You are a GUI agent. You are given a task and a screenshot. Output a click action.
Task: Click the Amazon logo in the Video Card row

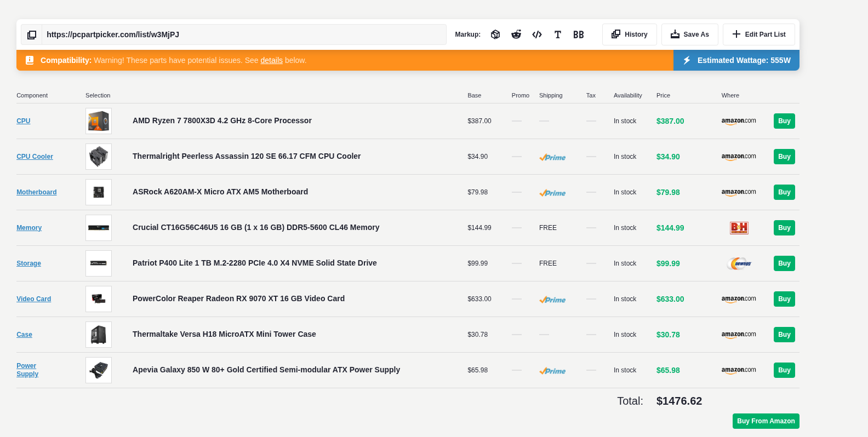pos(739,299)
